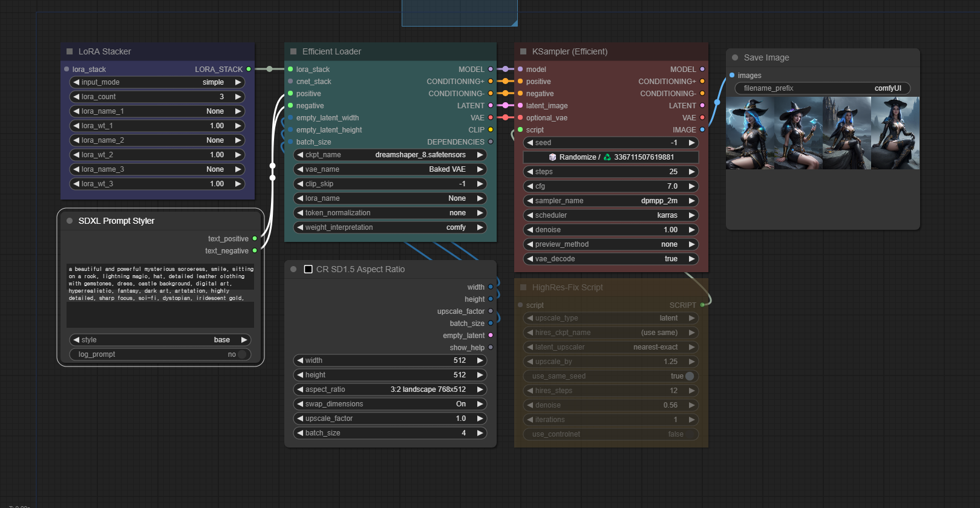Collapse the Save Image node using its dot icon
The width and height of the screenshot is (980, 508).
click(x=735, y=57)
